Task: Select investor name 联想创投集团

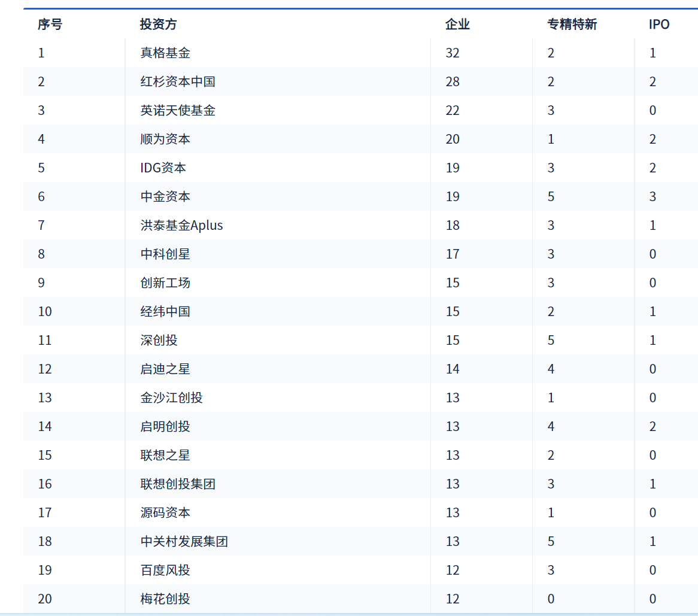Action: 178,484
